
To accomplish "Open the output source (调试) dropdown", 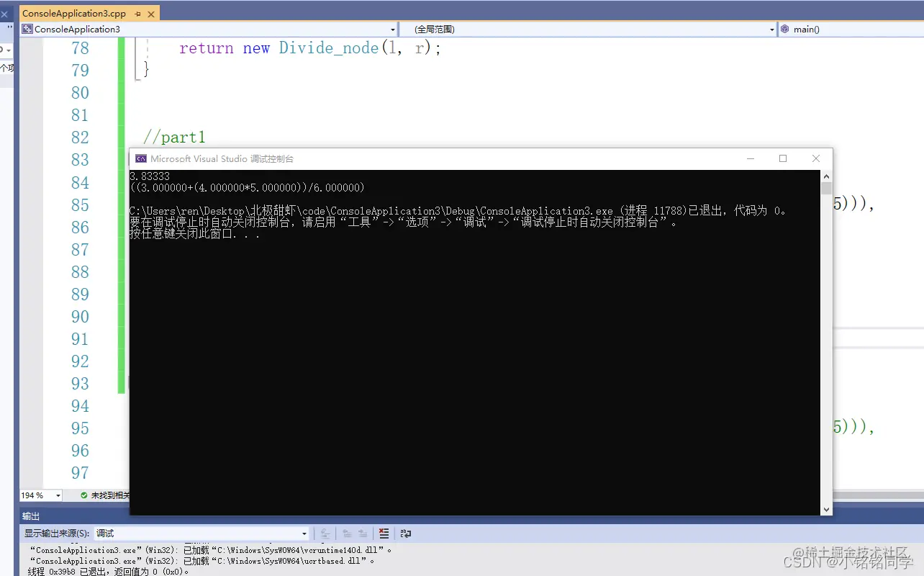I will [x=201, y=534].
